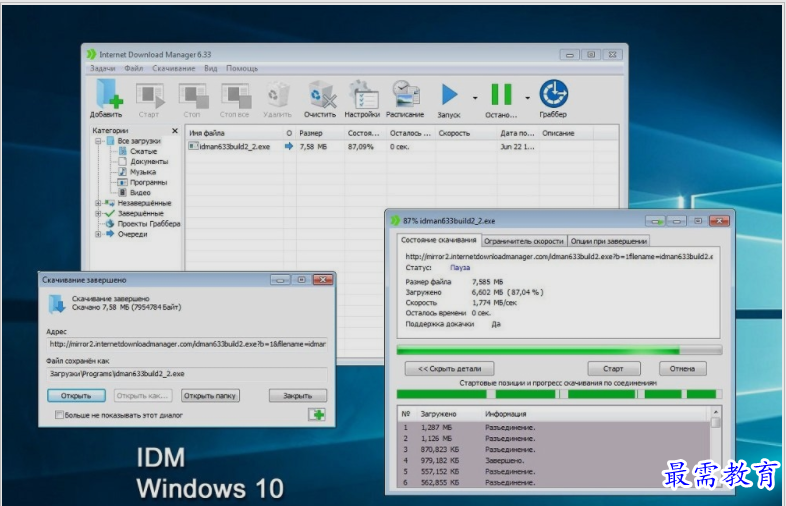The width and height of the screenshot is (786, 506).
Task: Click the Удалить recycle bin icon
Action: coord(277,95)
